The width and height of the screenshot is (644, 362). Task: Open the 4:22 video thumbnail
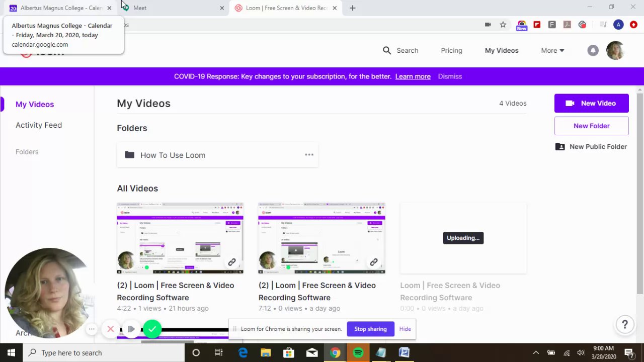180,238
